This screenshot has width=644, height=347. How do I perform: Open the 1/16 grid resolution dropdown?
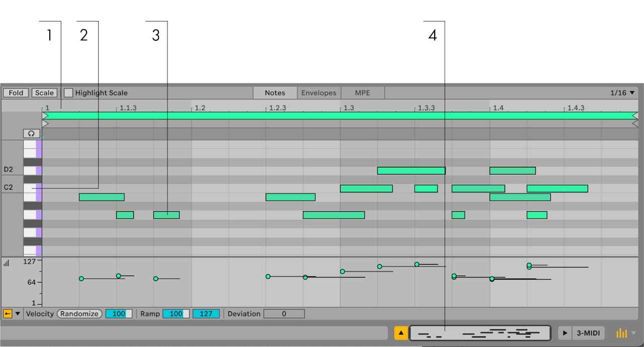click(x=621, y=93)
